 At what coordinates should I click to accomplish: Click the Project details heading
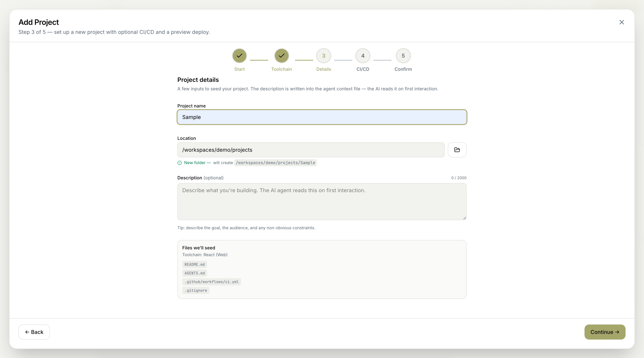coord(198,80)
